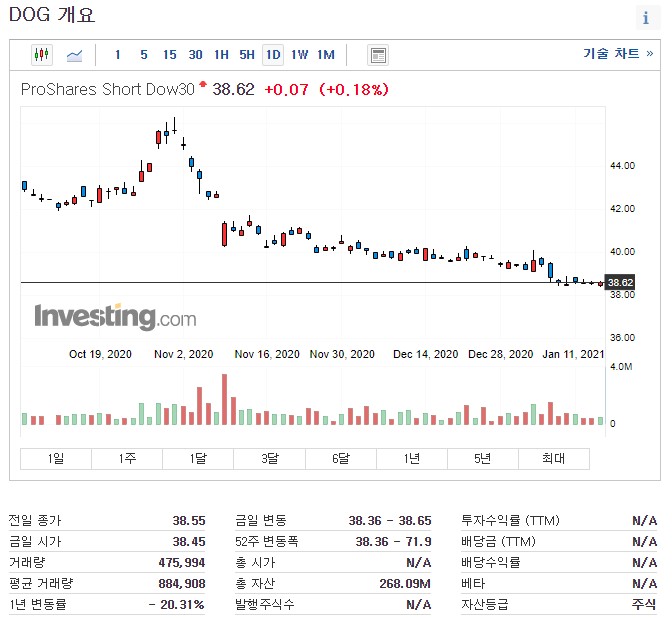Click the +0.07 (+0.18%) change value
The image size is (672, 618).
327,90
